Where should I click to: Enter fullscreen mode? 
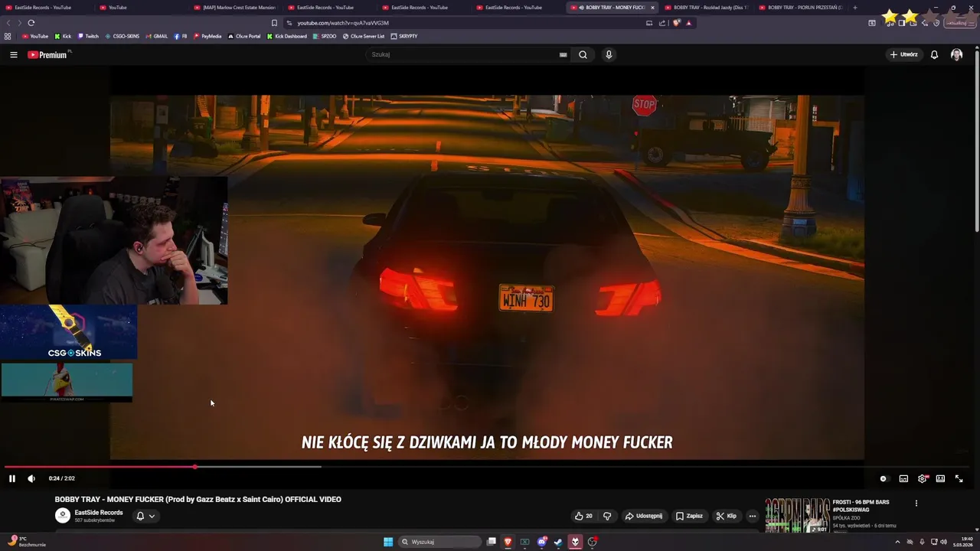click(959, 478)
